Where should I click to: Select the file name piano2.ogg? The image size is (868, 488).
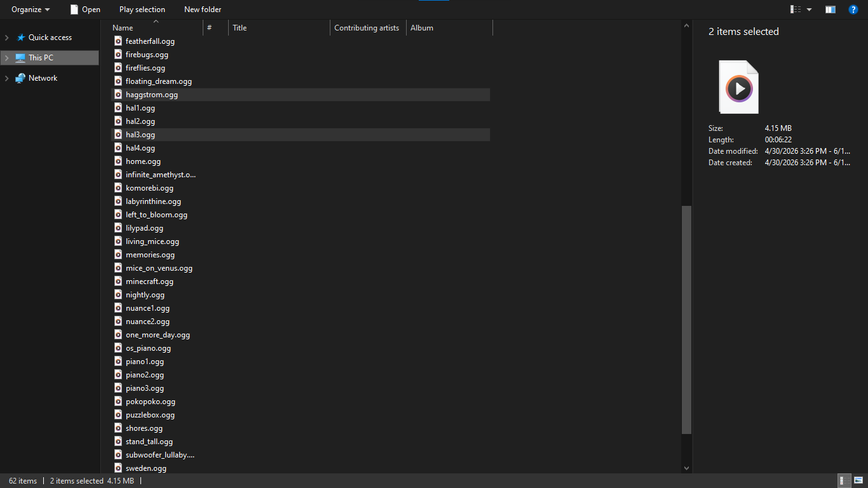(145, 375)
